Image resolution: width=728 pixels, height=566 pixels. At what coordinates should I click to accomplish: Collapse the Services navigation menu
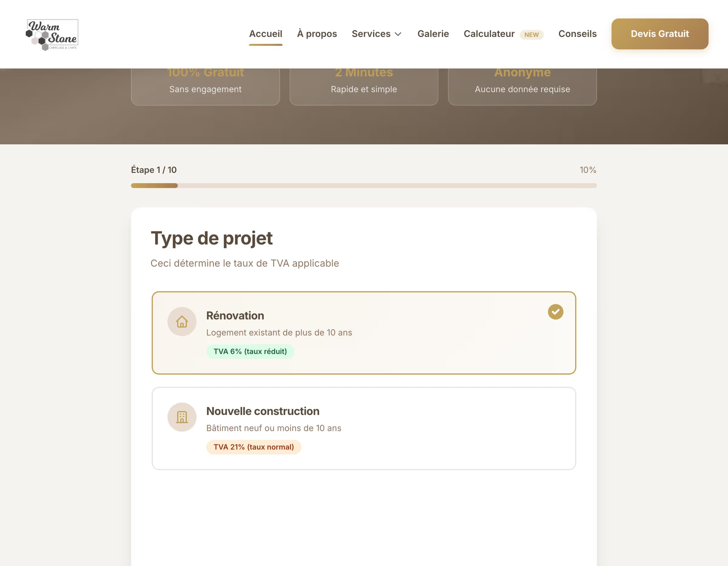376,34
